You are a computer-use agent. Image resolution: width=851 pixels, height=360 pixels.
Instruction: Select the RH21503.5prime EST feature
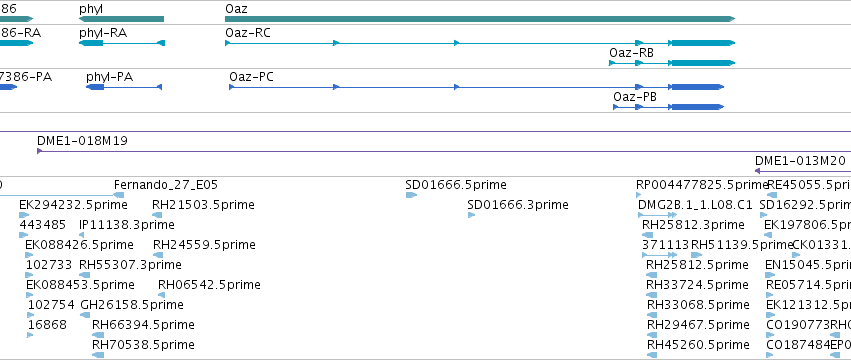[x=157, y=215]
